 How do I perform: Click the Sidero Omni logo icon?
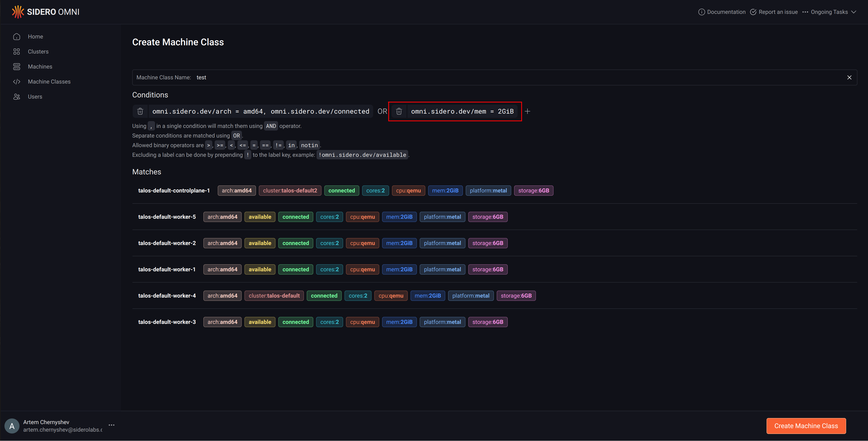tap(18, 12)
